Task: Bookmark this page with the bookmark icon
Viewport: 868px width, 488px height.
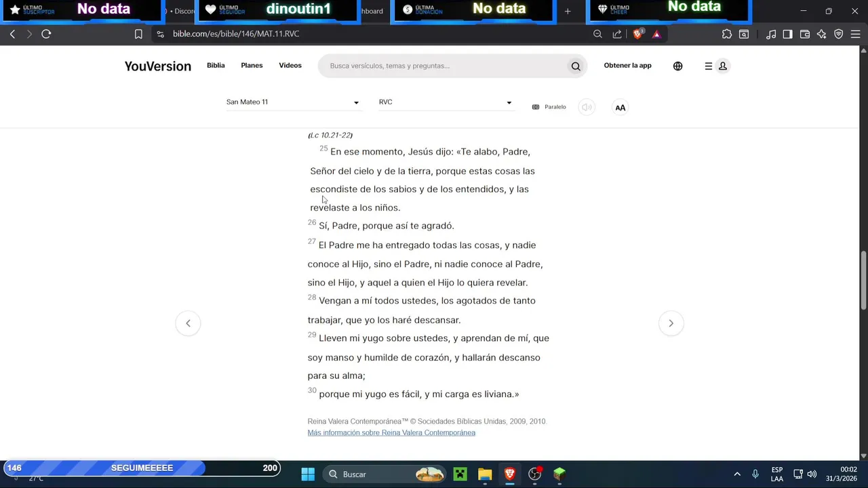Action: (138, 34)
